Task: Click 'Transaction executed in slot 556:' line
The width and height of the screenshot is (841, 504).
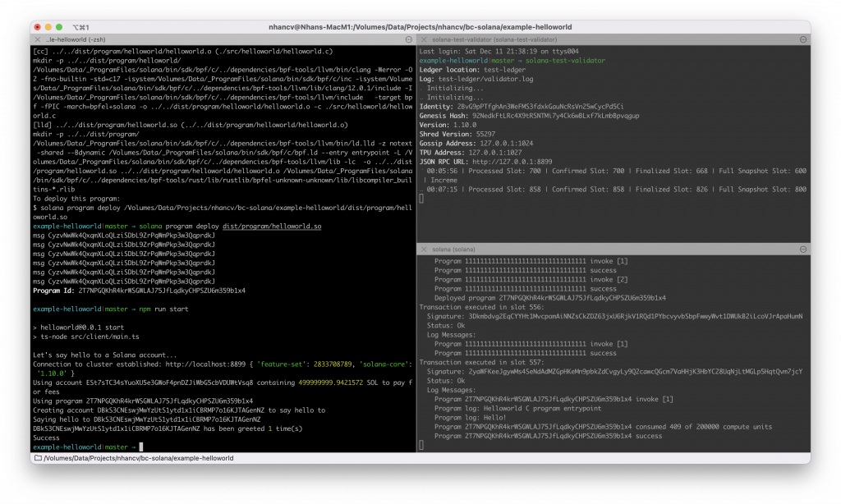Action: coord(481,307)
